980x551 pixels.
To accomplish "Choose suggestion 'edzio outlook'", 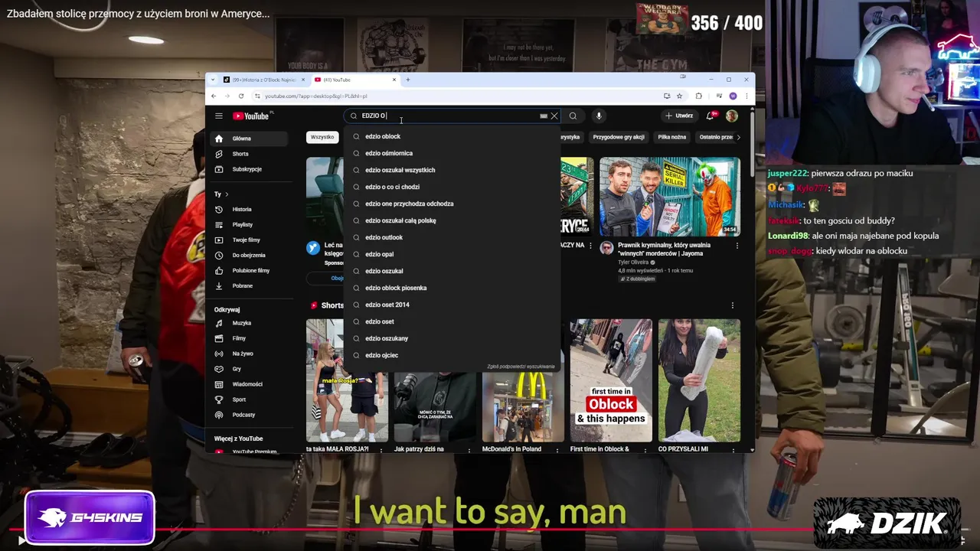I will [x=452, y=237].
